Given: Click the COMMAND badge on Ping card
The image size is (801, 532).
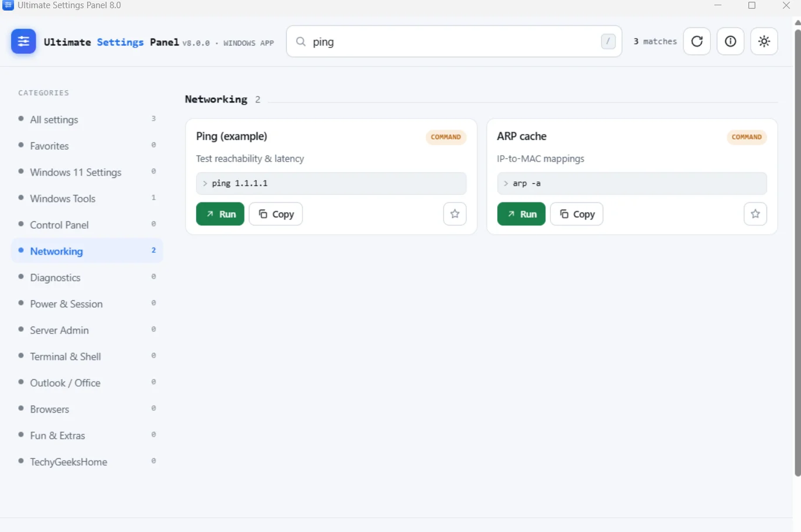Looking at the screenshot, I should [x=446, y=137].
